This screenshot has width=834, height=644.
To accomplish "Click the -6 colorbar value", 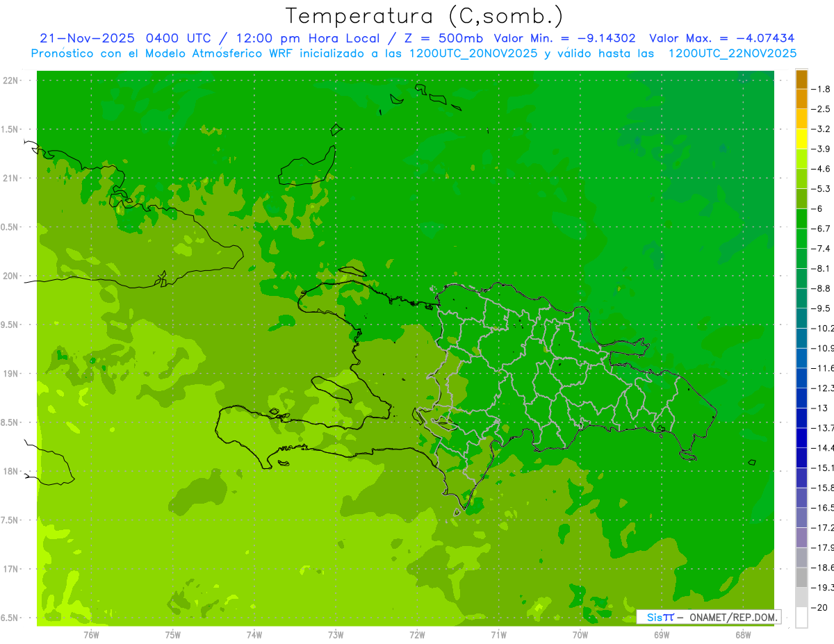I will (816, 208).
